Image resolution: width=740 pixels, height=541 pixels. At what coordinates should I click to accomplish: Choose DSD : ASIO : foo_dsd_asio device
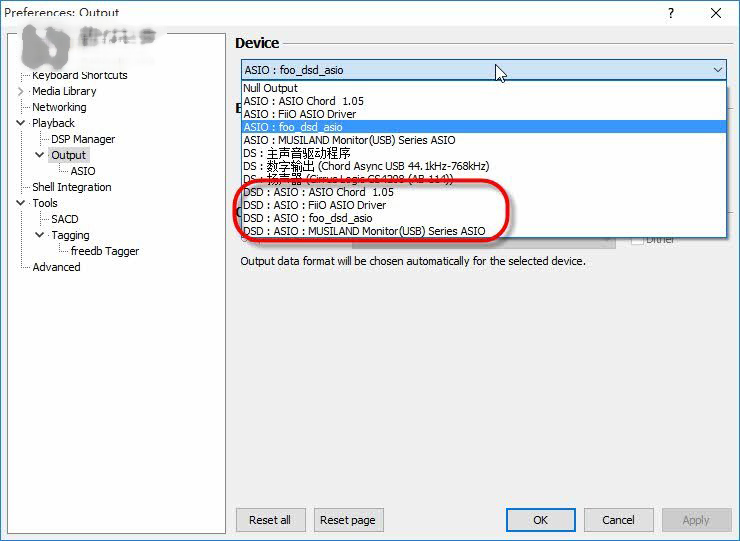point(308,218)
